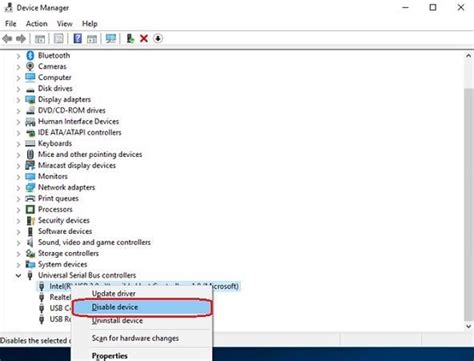
Task: Select the Realtek USB device entry
Action: click(x=60, y=297)
